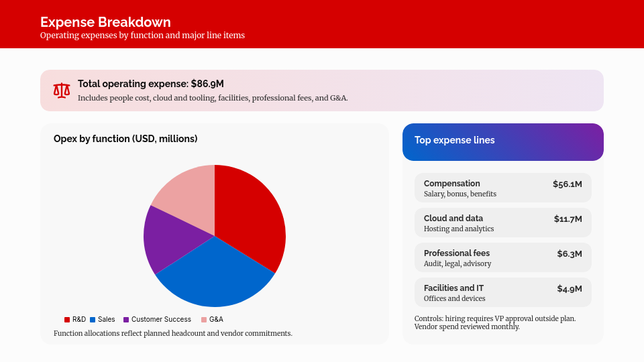Viewport: 644px width, 362px height.
Task: Open the Compensation expense row
Action: [x=502, y=188]
